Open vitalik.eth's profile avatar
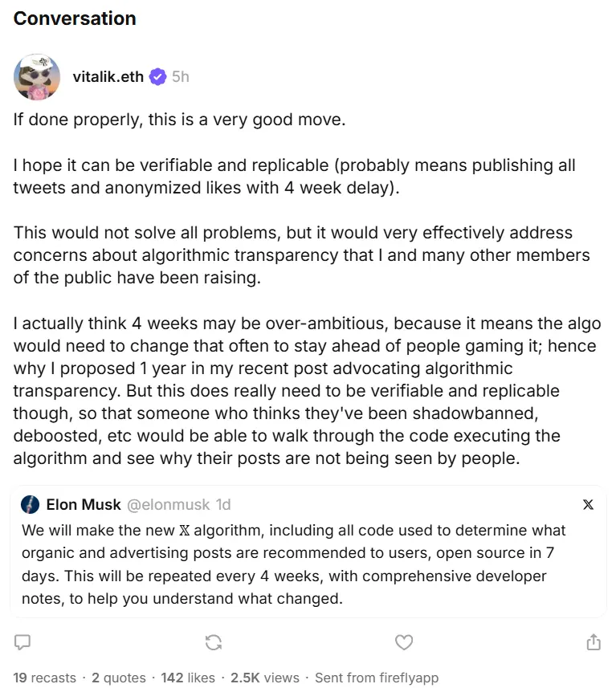This screenshot has width=616, height=688. point(37,77)
